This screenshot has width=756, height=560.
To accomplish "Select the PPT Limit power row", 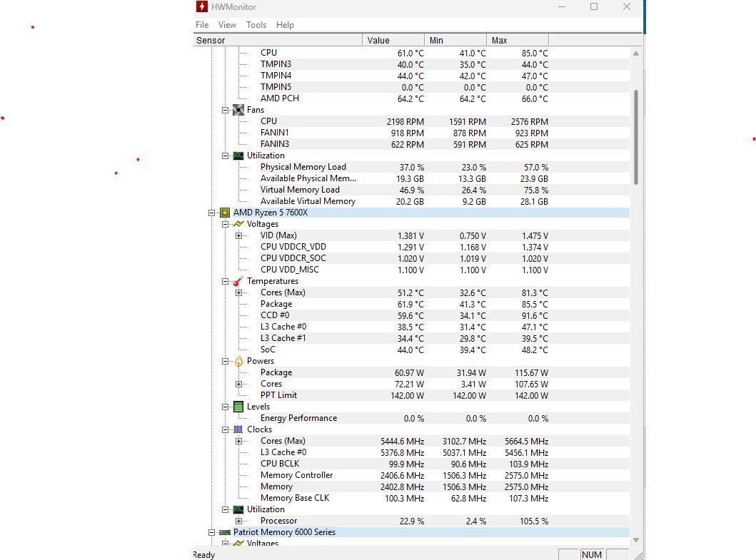I will coord(278,395).
